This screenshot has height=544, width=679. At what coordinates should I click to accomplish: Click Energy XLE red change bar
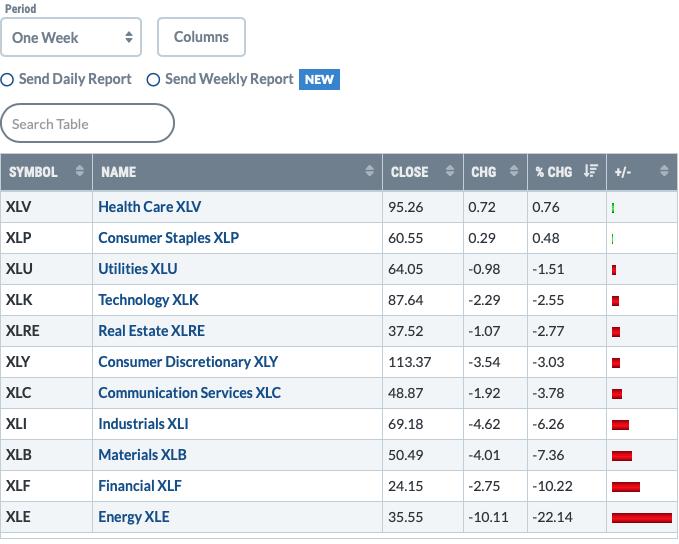coord(642,518)
